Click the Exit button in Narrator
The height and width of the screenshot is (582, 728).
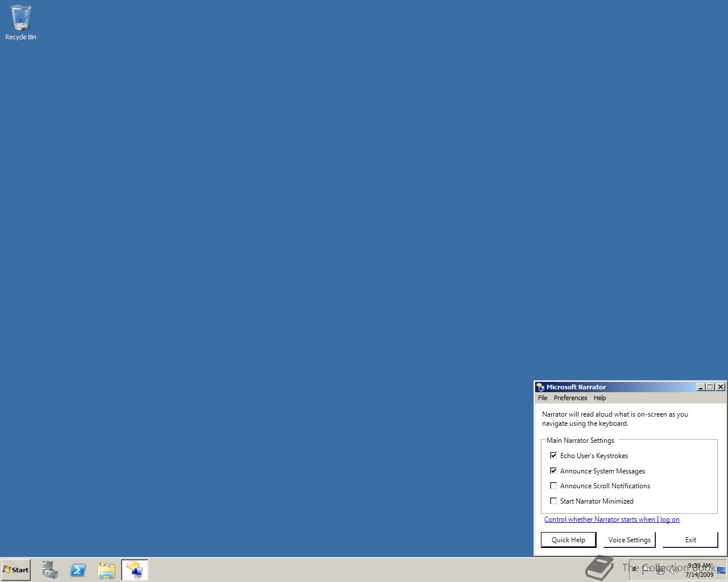point(690,540)
